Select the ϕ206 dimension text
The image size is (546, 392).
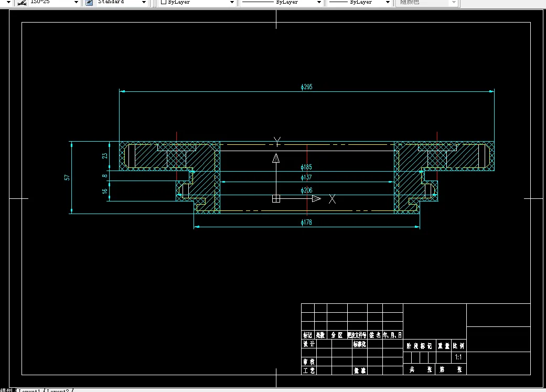pos(306,190)
